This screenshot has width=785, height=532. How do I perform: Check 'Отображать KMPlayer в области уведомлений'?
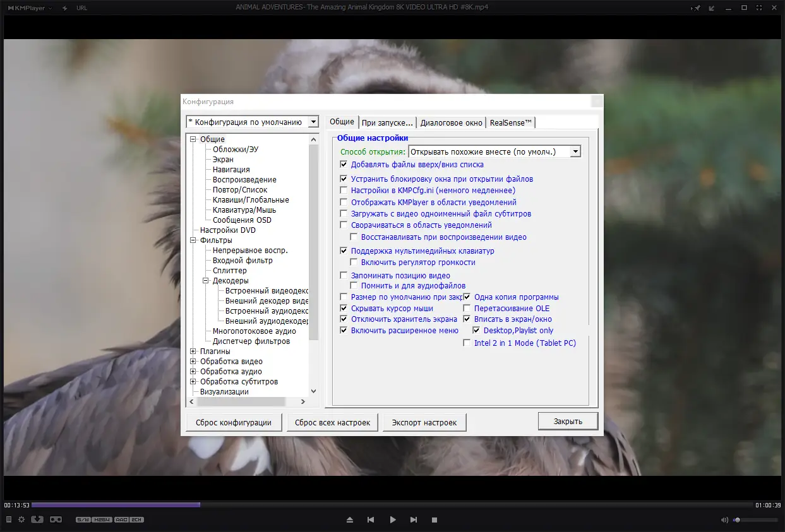pos(344,202)
